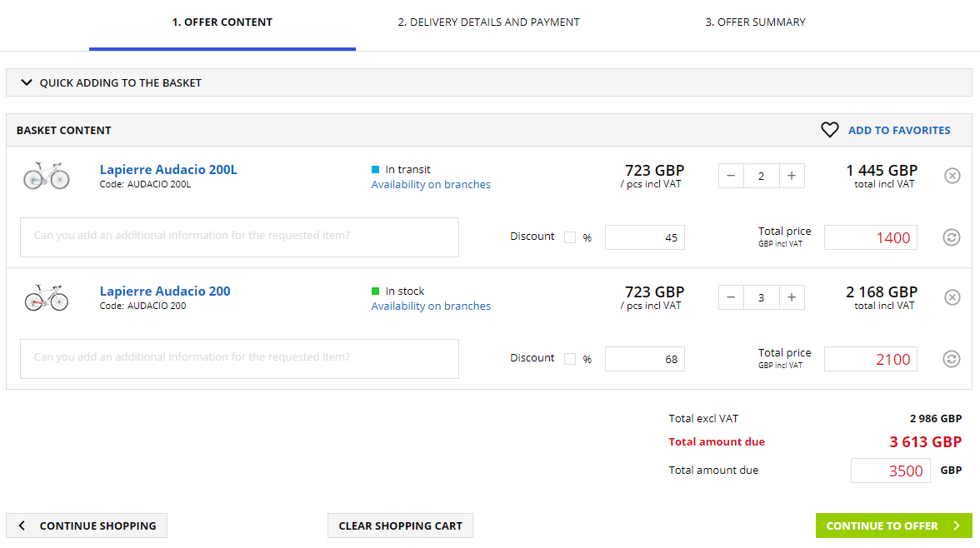Click Clear Shopping Cart button
Viewport: 980px width, 548px height.
click(x=400, y=526)
